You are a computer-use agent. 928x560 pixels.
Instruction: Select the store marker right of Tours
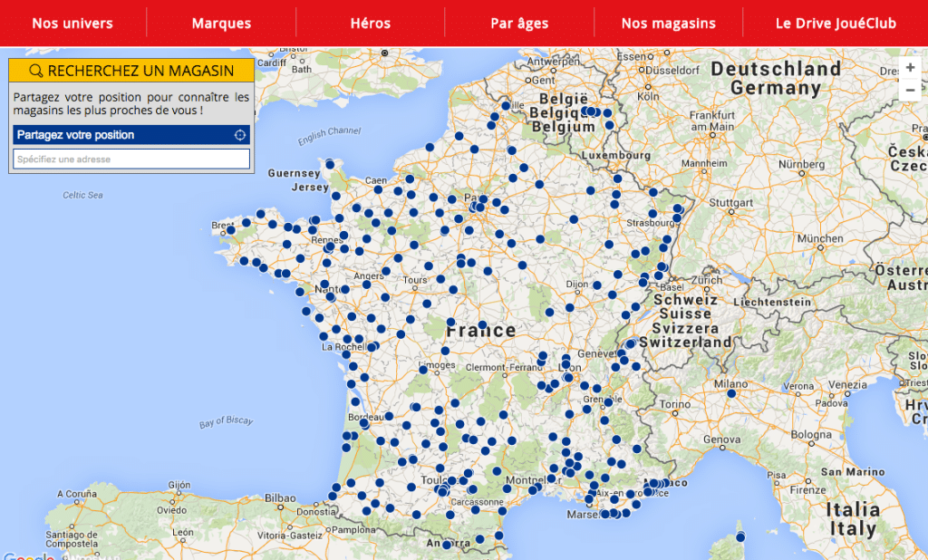pyautogui.click(x=440, y=279)
